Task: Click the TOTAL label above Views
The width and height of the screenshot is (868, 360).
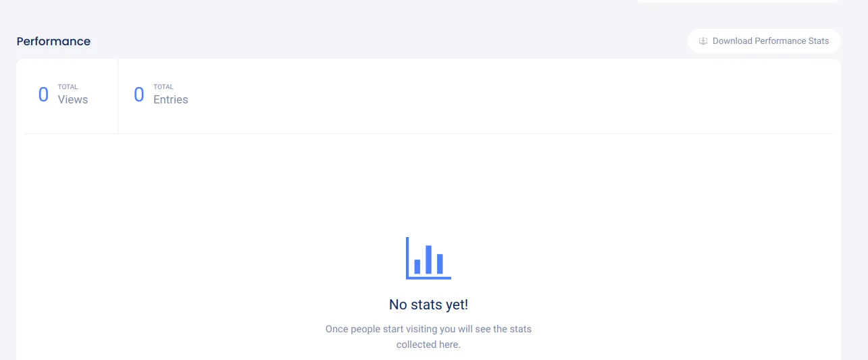Action: click(68, 87)
